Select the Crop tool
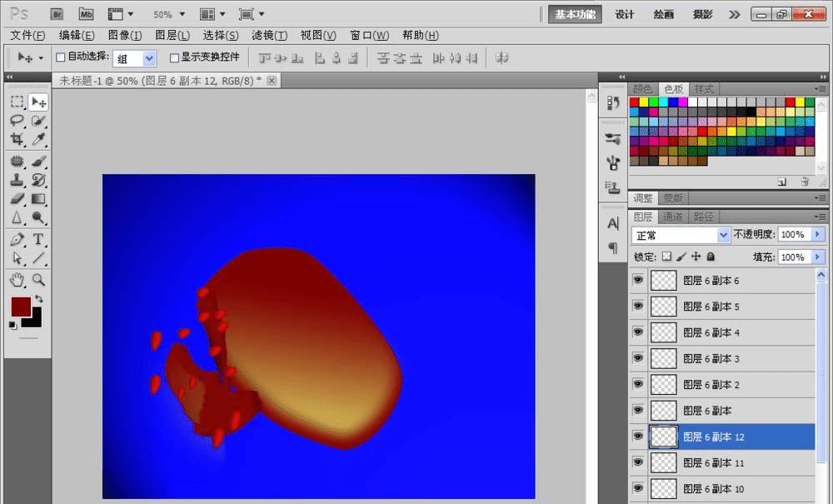The image size is (833, 504). coord(17,140)
